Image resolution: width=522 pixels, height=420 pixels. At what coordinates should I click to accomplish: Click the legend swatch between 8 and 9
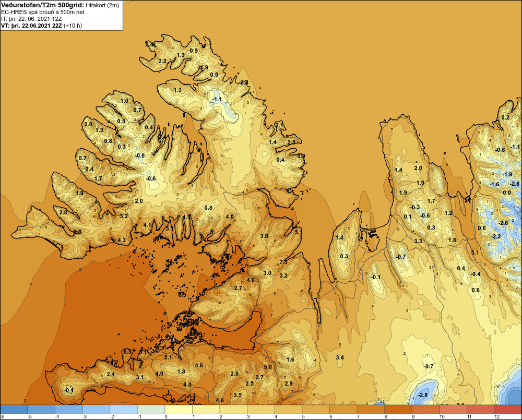click(398, 409)
